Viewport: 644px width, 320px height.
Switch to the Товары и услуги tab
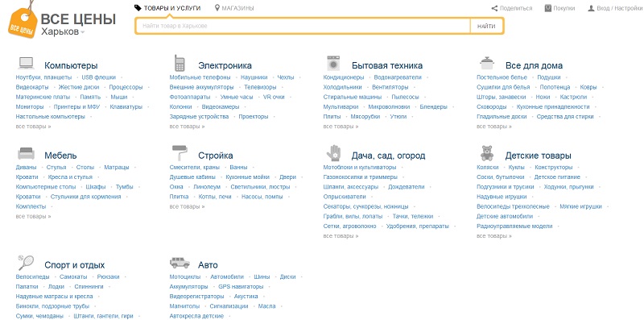[167, 8]
